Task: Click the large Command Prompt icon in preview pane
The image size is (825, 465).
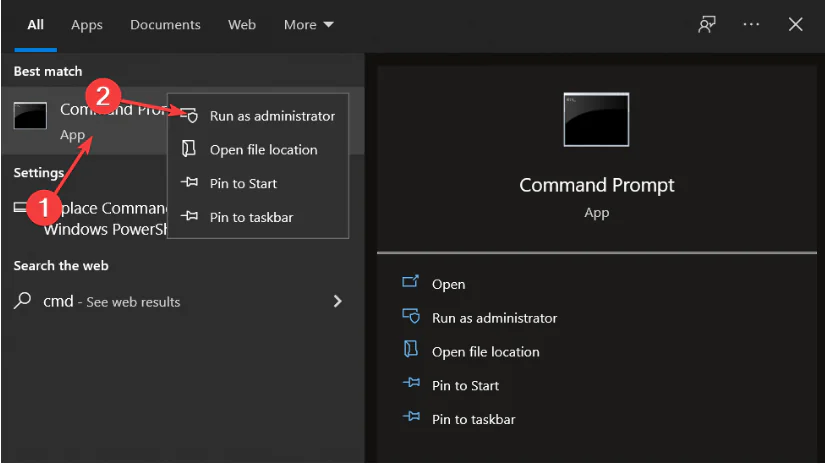Action: (596, 122)
